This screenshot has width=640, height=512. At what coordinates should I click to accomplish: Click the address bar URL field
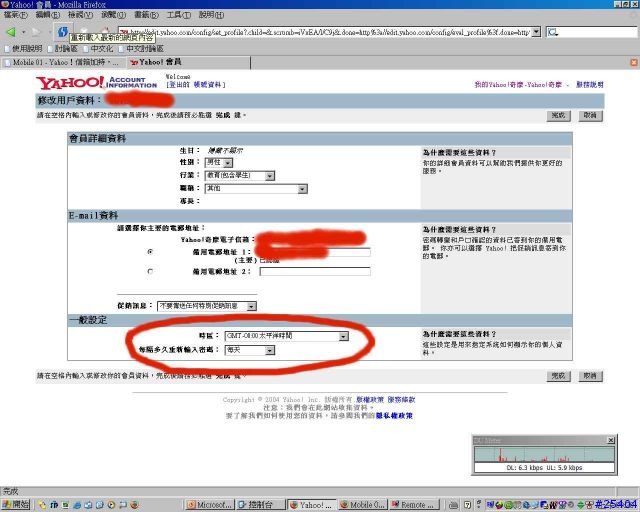coord(325,32)
